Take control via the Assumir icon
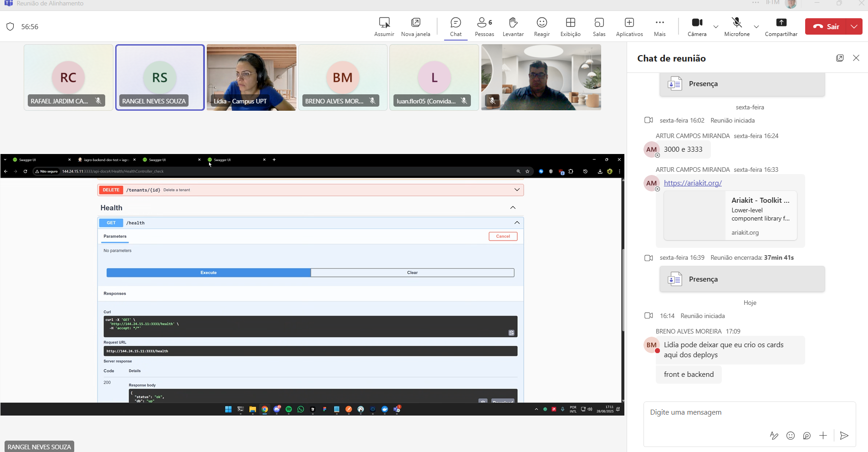Viewport: 868px width, 452px height. pos(384,27)
